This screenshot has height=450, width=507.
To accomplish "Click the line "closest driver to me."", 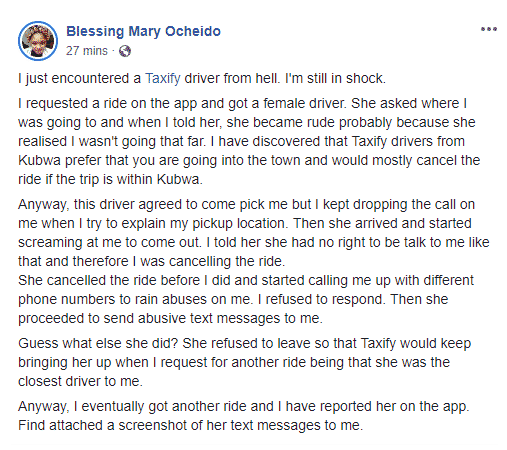I will pyautogui.click(x=80, y=381).
